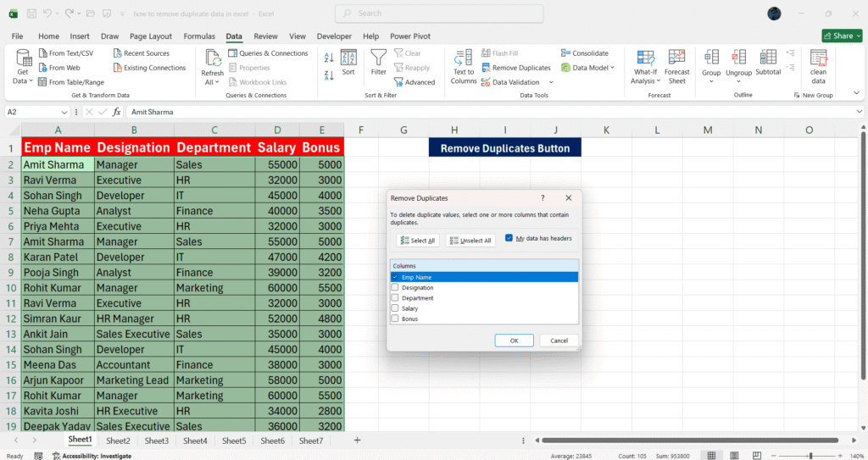Open Advanced filter options

[x=415, y=82]
